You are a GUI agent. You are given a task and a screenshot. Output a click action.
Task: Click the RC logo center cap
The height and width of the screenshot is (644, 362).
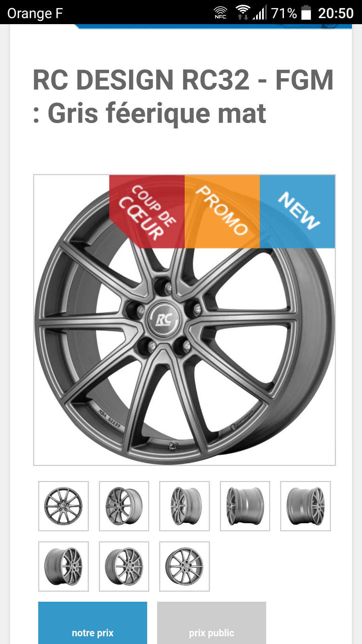pos(164,319)
